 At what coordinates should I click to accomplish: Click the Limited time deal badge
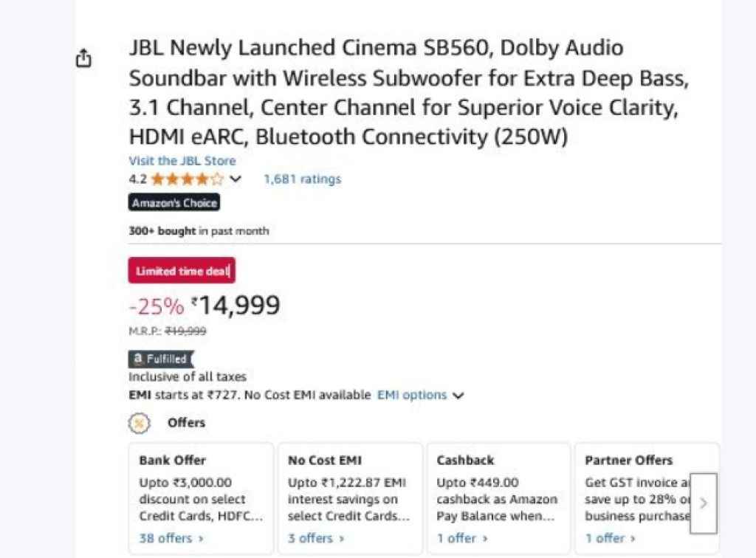(x=181, y=270)
